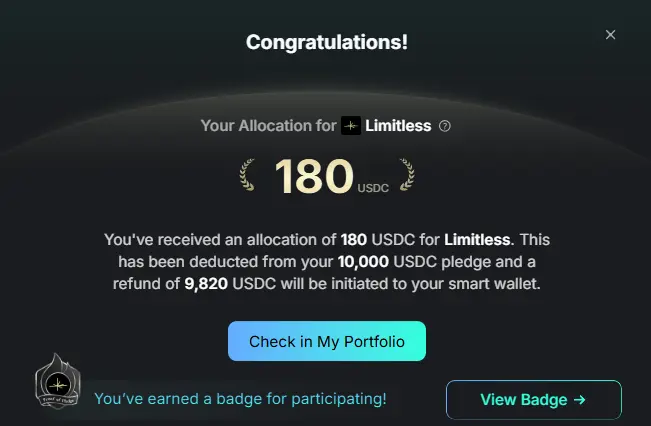Screen dimensions: 651x426
Task: Click the Limitless logo icon
Action: tap(351, 126)
